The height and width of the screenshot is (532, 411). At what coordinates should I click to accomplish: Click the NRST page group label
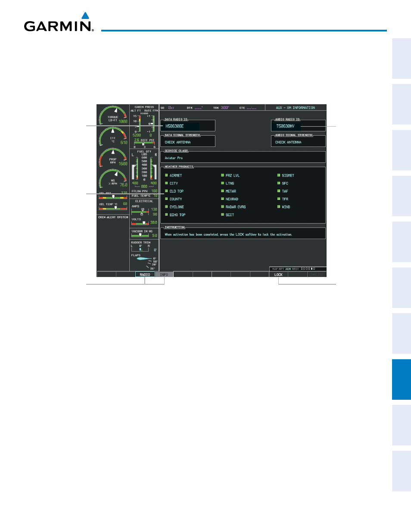tap(296, 269)
